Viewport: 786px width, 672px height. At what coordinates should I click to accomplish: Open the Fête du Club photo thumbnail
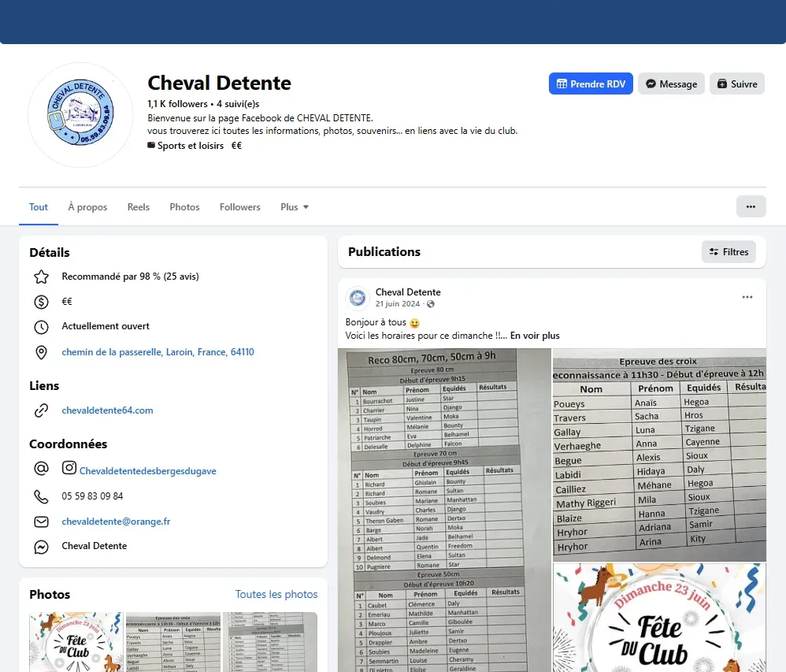[76, 642]
